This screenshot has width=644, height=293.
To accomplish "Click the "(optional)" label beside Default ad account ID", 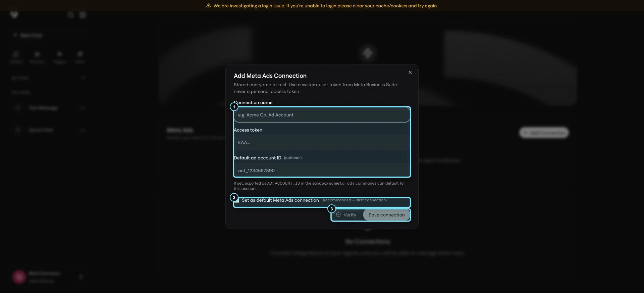I will coord(292,158).
